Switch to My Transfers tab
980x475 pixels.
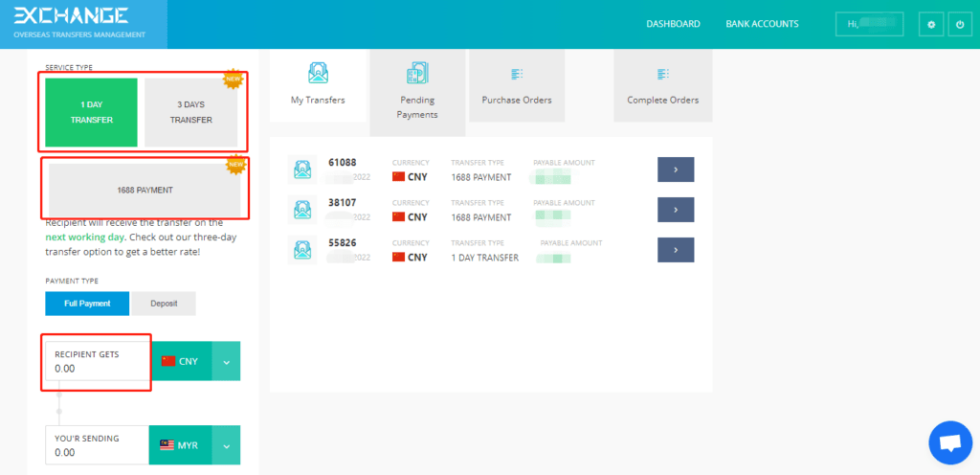tap(318, 85)
